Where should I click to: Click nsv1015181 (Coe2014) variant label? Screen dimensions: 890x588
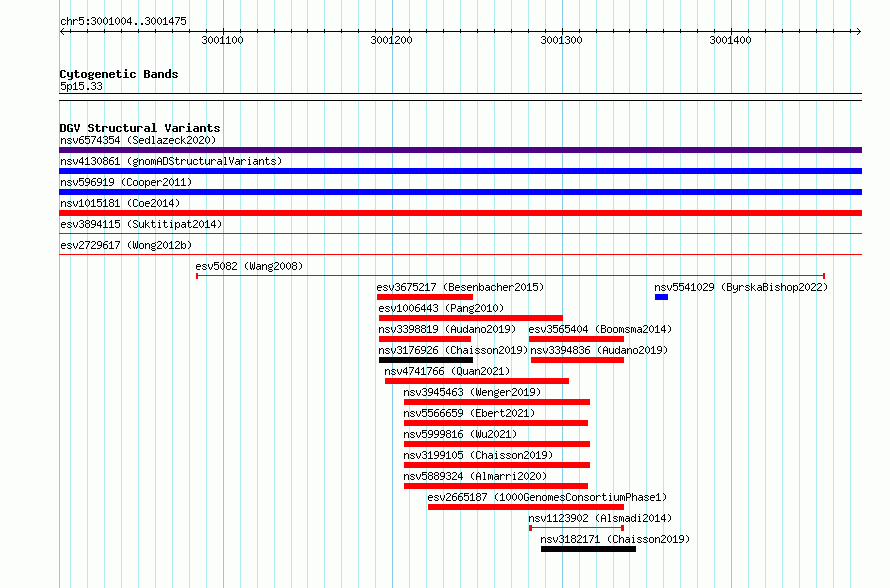coord(120,203)
